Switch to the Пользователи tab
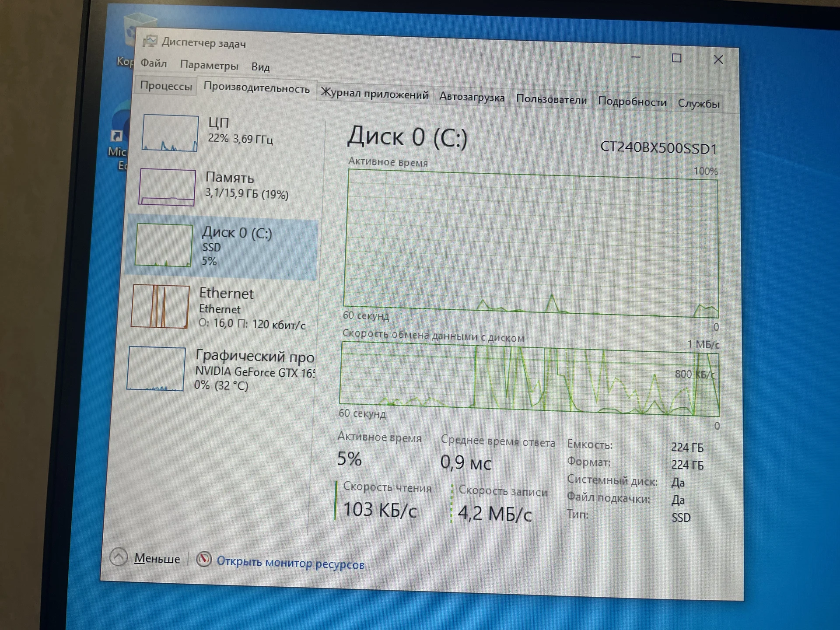This screenshot has width=840, height=630. pos(551,99)
